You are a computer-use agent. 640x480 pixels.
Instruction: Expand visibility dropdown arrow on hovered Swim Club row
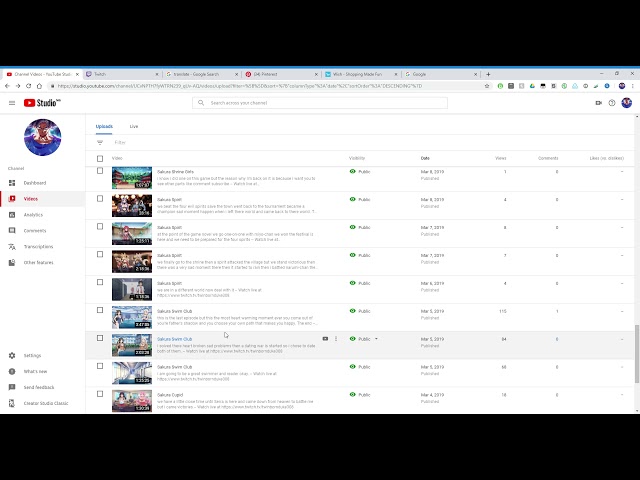point(376,339)
